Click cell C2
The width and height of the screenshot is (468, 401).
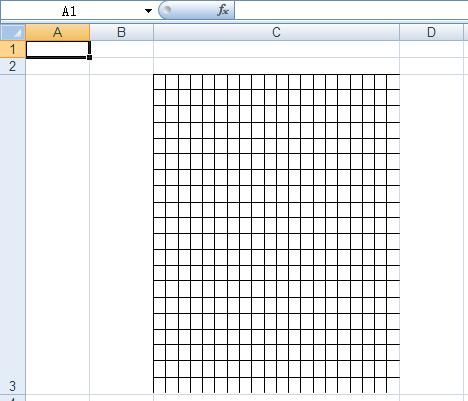pyautogui.click(x=276, y=66)
